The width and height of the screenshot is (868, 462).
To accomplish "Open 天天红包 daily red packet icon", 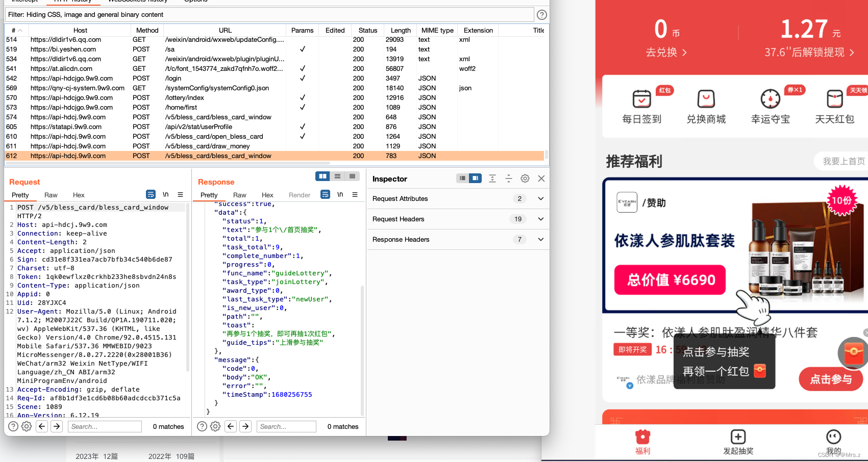I will (834, 107).
